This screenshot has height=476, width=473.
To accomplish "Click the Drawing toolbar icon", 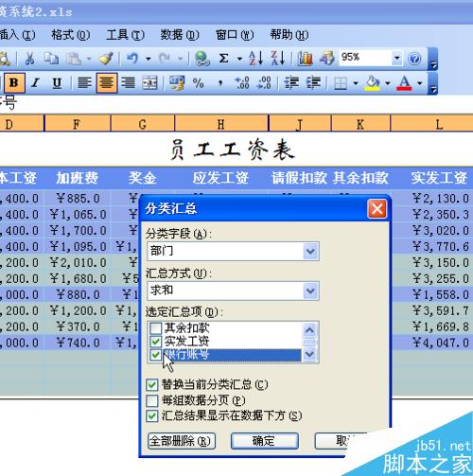I will [x=326, y=59].
